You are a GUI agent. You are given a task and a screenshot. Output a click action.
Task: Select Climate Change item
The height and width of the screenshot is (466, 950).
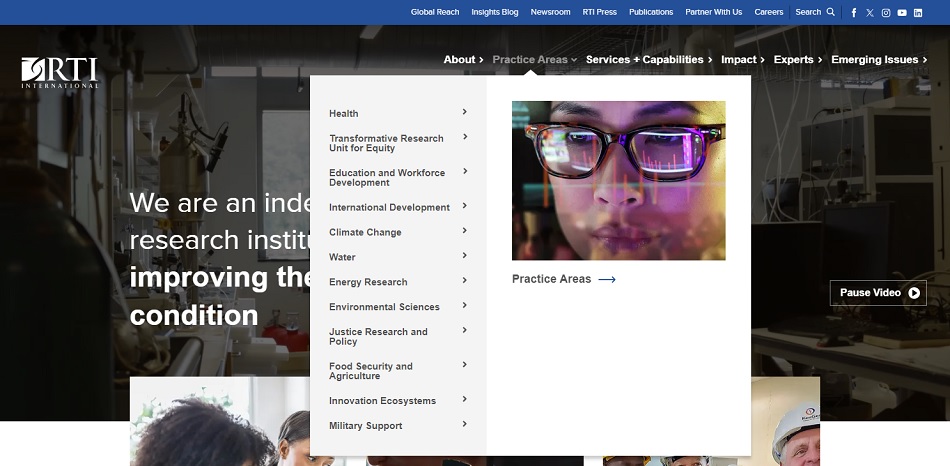pos(365,232)
